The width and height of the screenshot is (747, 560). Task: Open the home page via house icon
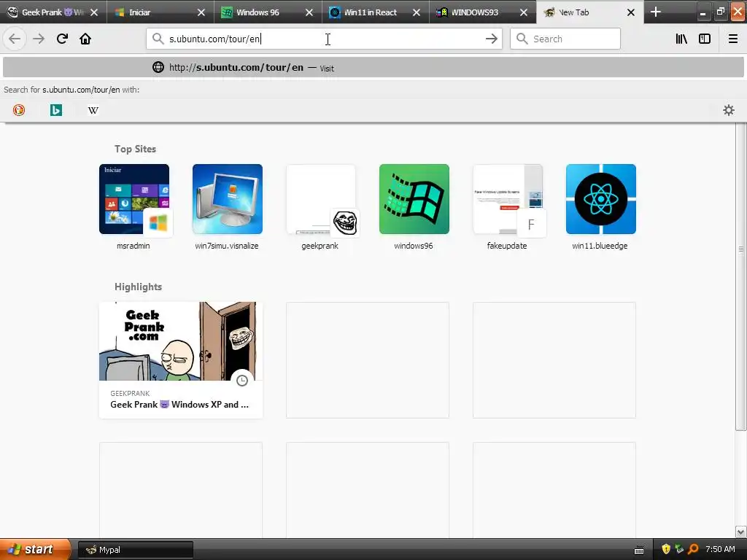tap(85, 39)
